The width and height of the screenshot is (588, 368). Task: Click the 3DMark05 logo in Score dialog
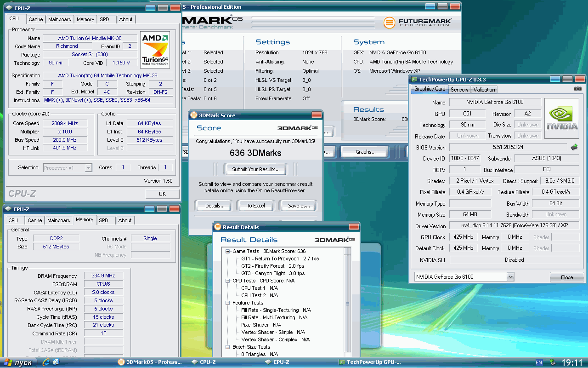point(298,128)
